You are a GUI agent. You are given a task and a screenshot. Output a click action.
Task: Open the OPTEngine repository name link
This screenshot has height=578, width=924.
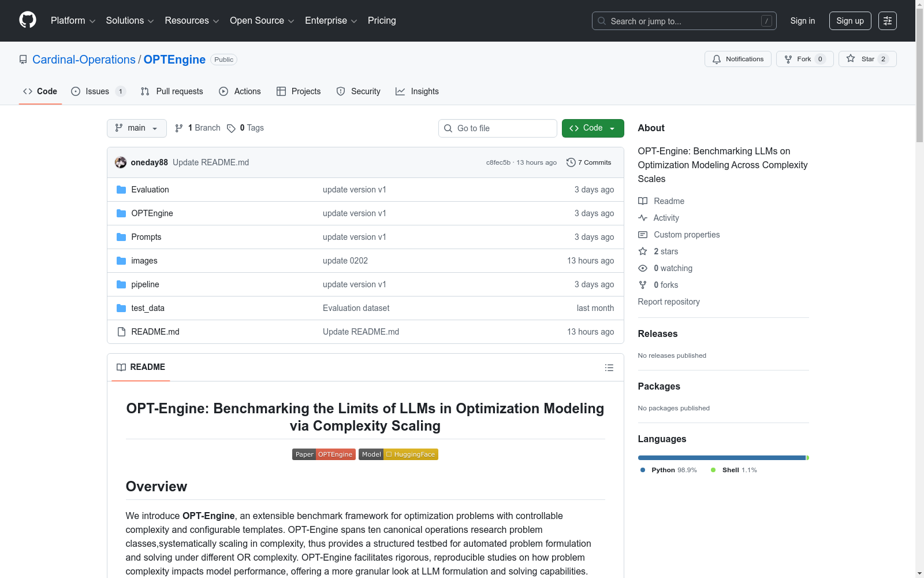tap(174, 60)
